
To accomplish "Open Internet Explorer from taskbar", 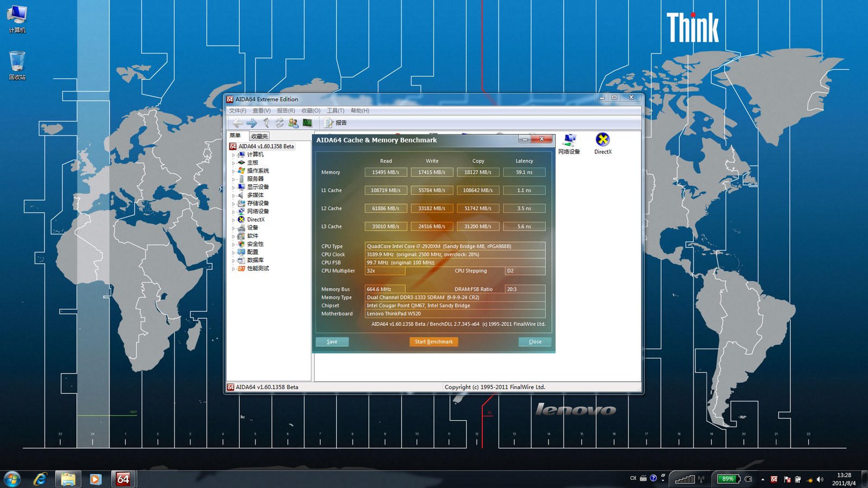I will [40, 479].
